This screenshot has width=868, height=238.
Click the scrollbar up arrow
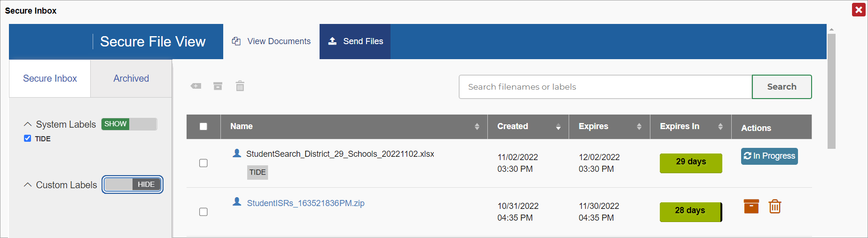click(831, 29)
